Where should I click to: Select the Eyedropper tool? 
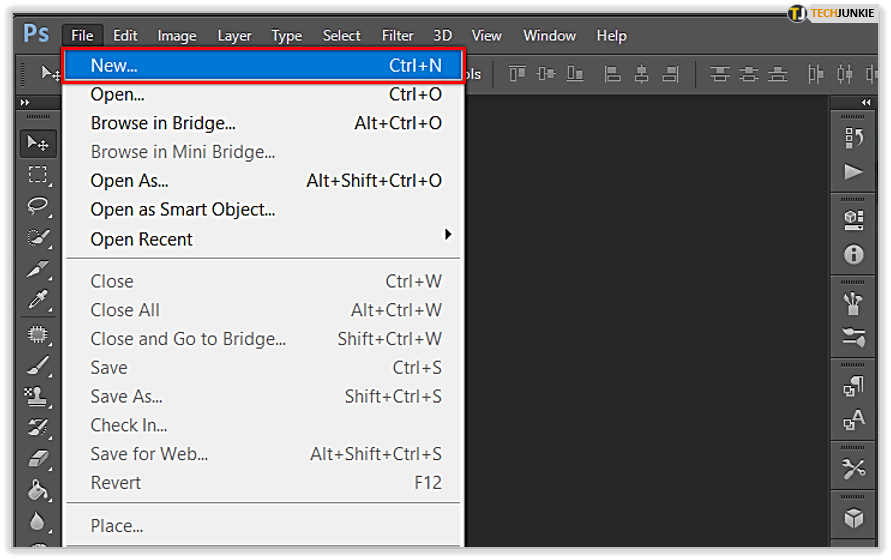tap(38, 299)
